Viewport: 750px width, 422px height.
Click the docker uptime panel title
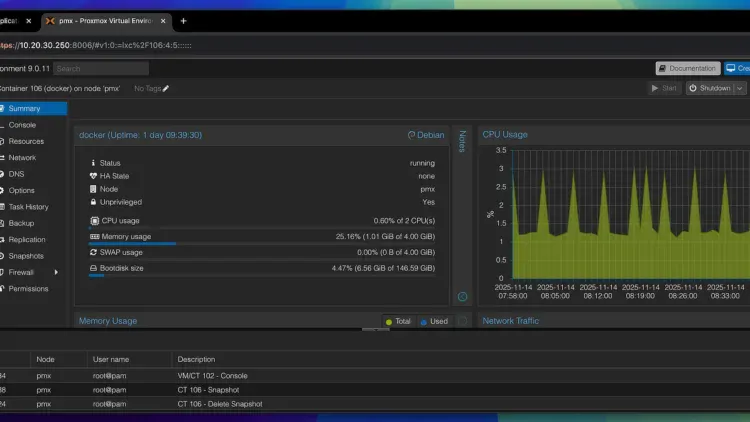coord(140,135)
